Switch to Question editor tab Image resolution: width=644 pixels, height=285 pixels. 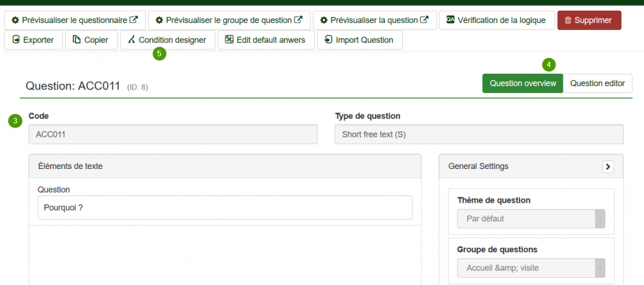[597, 84]
